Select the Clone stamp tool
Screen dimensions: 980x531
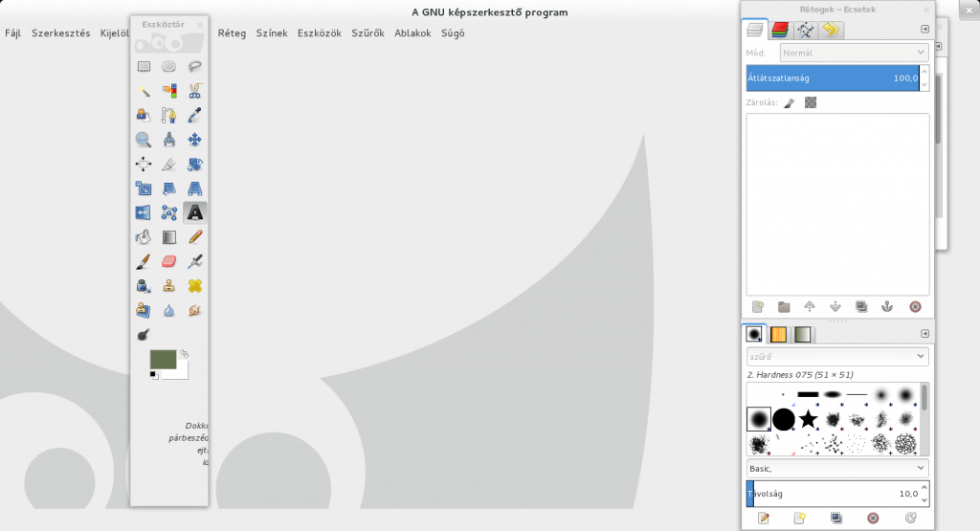tap(168, 285)
